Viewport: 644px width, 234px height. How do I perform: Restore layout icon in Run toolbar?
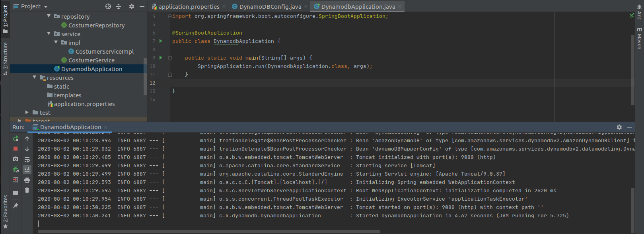[16, 193]
